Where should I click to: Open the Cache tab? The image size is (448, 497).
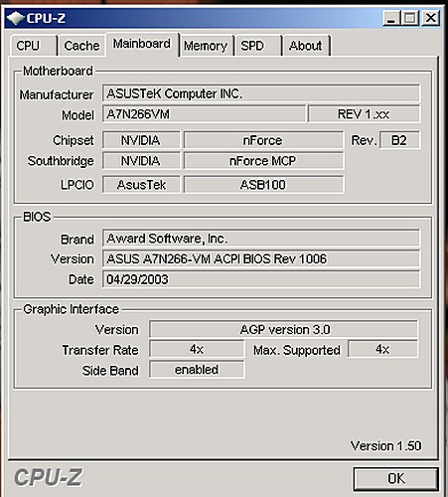point(81,46)
